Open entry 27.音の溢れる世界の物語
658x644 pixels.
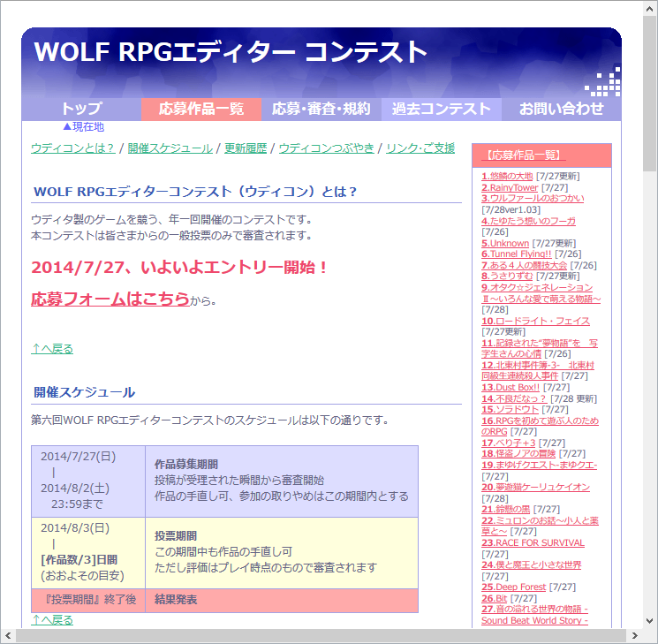tap(534, 615)
